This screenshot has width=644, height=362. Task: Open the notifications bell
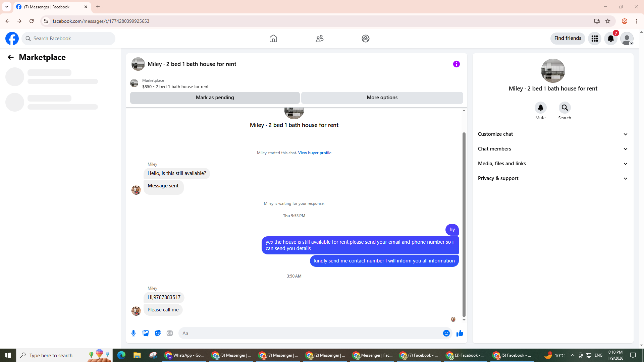click(610, 39)
